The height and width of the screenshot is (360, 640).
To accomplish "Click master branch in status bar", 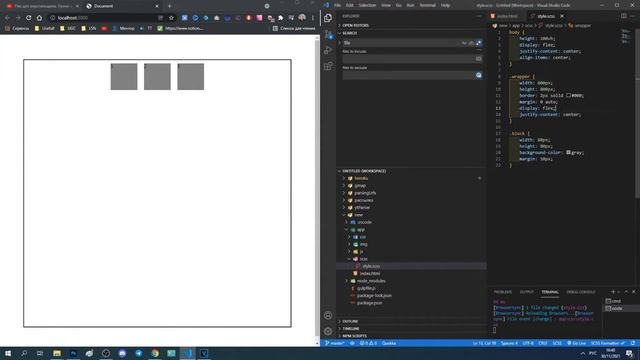I will tap(335, 343).
